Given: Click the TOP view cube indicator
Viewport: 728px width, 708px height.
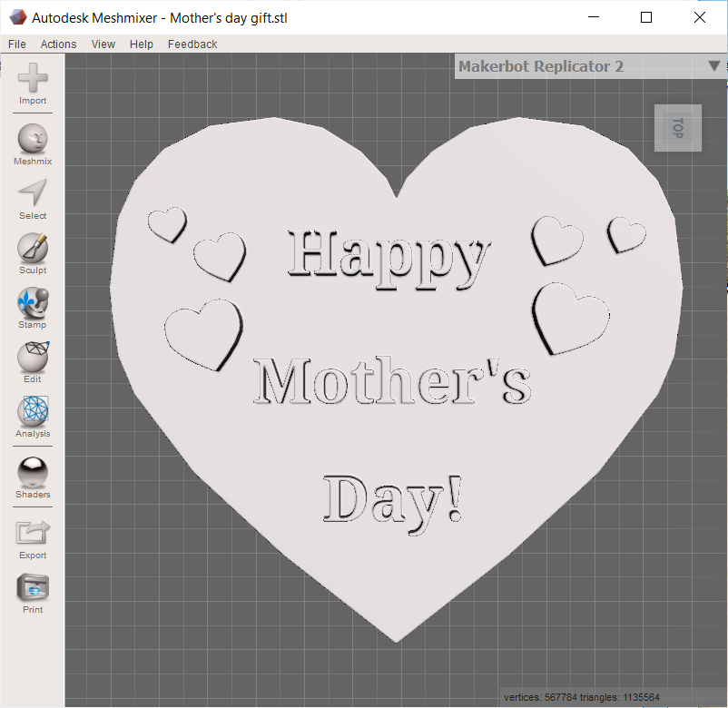Looking at the screenshot, I should pos(677,128).
